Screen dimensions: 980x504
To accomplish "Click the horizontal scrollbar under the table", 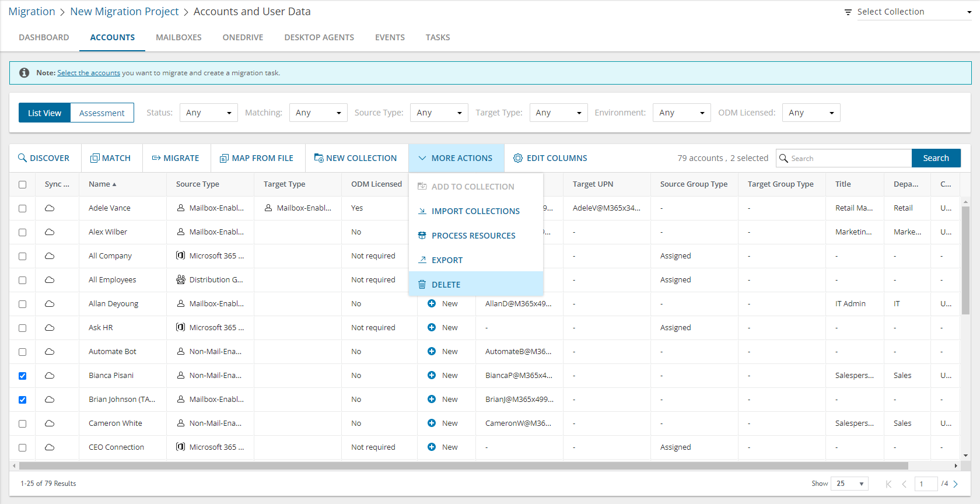I will pyautogui.click(x=463, y=466).
